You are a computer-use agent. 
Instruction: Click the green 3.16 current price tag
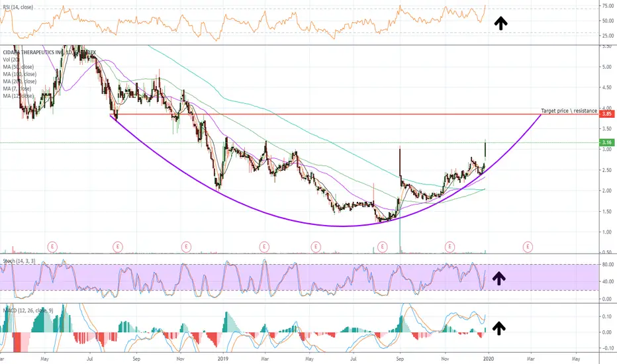point(607,142)
